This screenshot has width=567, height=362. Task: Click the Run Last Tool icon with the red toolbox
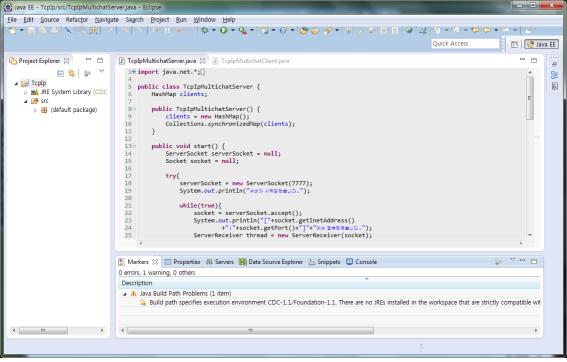pyautogui.click(x=243, y=31)
